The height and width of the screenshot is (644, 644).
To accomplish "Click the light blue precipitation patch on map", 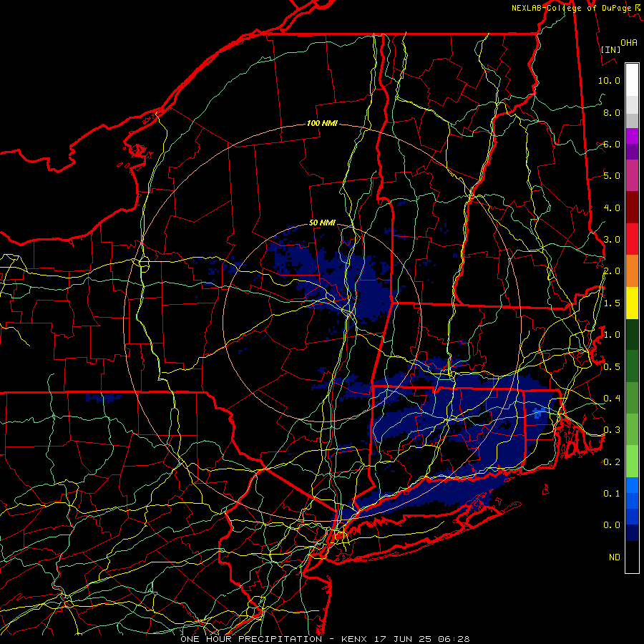I will pos(540,412).
